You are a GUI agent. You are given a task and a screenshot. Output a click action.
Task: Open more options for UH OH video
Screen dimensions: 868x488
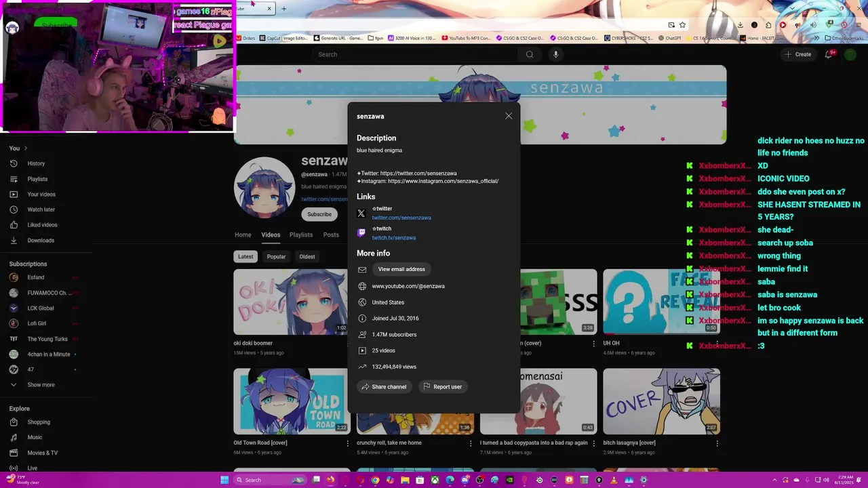click(717, 344)
